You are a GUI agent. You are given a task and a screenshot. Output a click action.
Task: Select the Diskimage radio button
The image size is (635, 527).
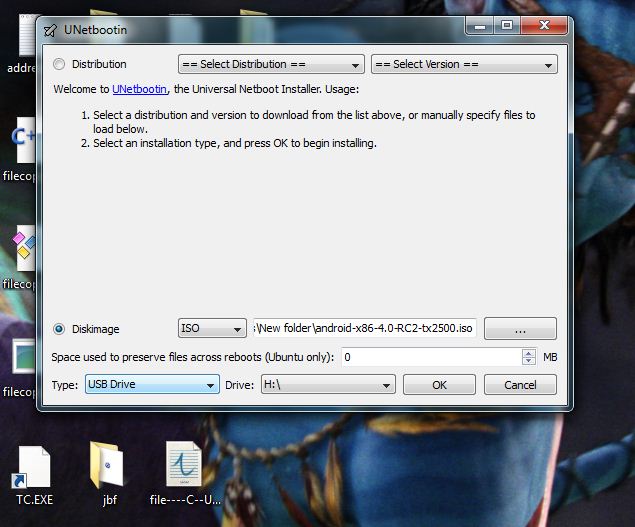pyautogui.click(x=59, y=329)
